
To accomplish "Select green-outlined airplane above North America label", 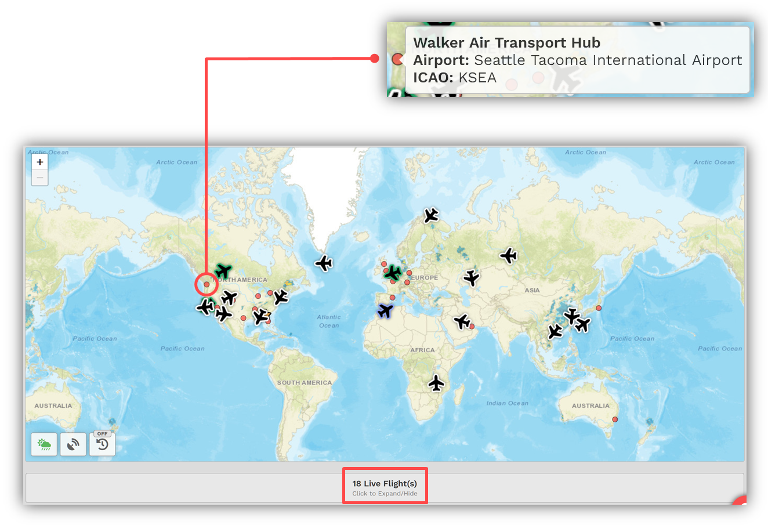I will point(223,271).
